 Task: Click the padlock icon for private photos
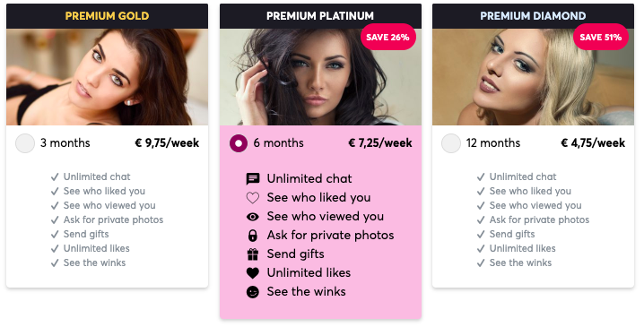click(253, 236)
